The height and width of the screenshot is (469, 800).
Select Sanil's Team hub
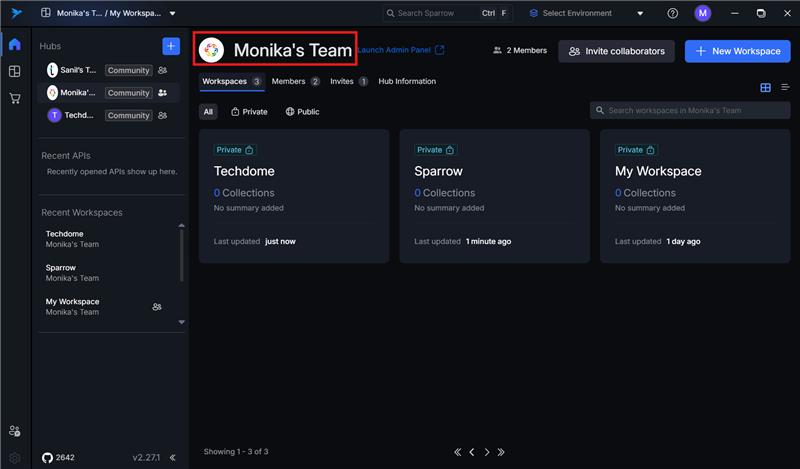tap(109, 70)
